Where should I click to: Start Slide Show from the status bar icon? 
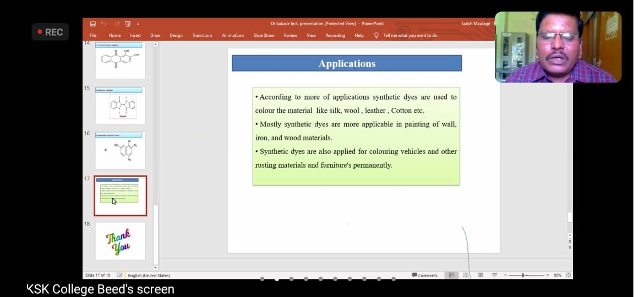494,275
